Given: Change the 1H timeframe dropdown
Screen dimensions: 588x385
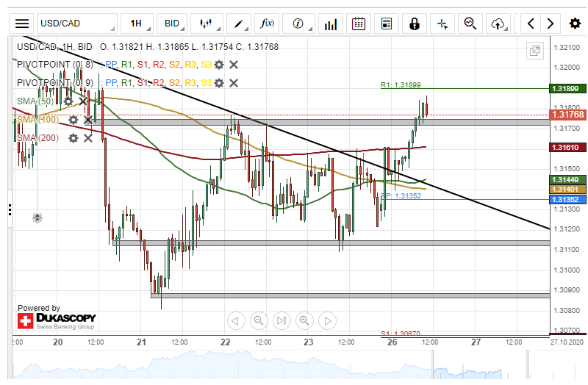Looking at the screenshot, I should point(137,24).
